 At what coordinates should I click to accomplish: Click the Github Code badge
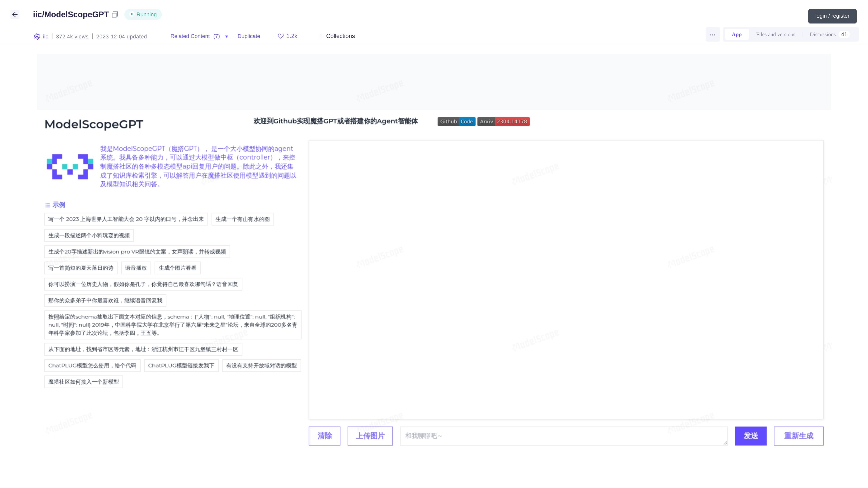456,122
